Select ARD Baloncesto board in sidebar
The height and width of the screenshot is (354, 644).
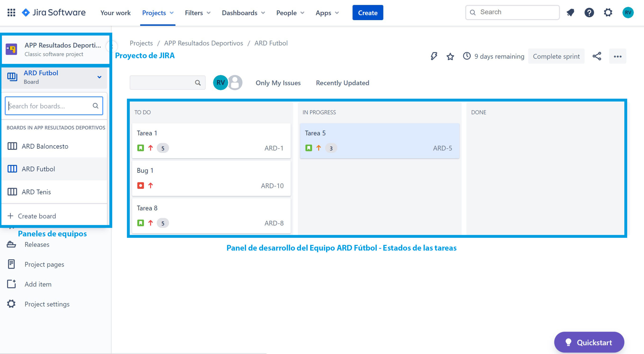click(x=45, y=146)
